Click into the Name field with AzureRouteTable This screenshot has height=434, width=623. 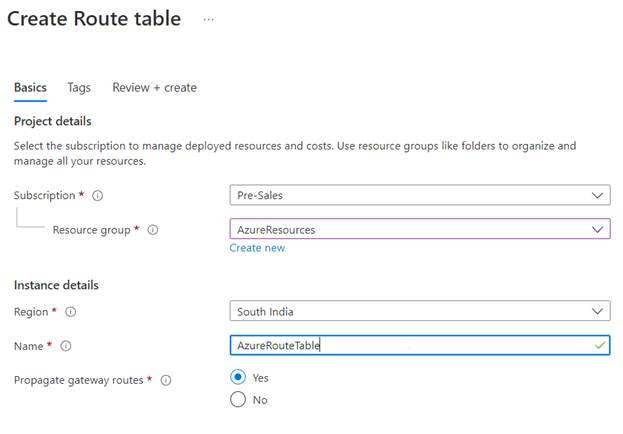(420, 345)
